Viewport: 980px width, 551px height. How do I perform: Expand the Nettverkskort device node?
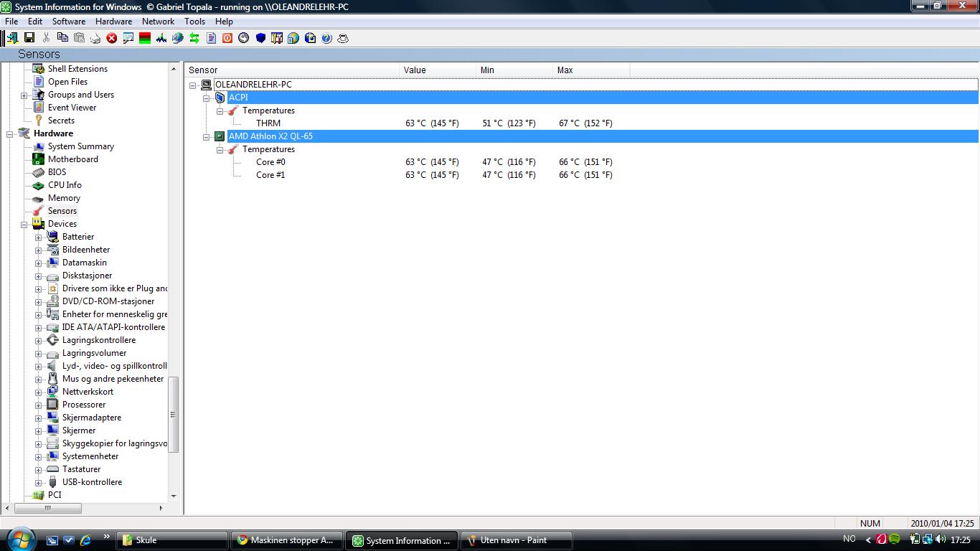coord(39,392)
